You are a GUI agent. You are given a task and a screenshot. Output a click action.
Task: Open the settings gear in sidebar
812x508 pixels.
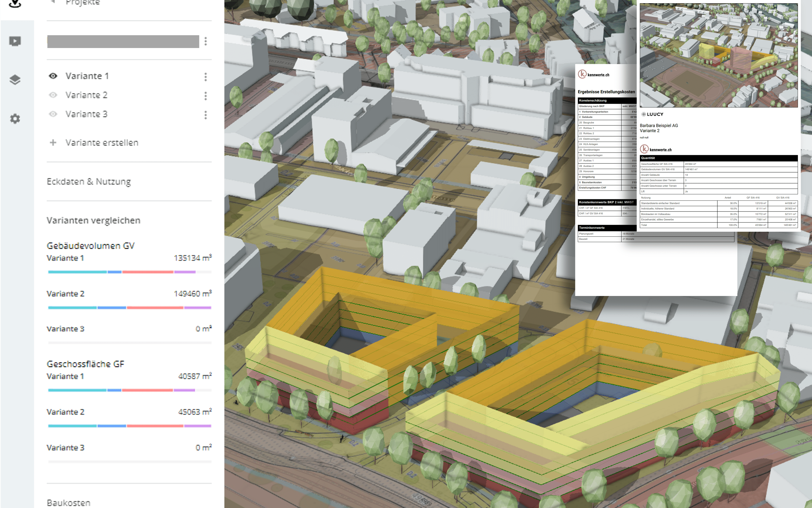(x=15, y=119)
